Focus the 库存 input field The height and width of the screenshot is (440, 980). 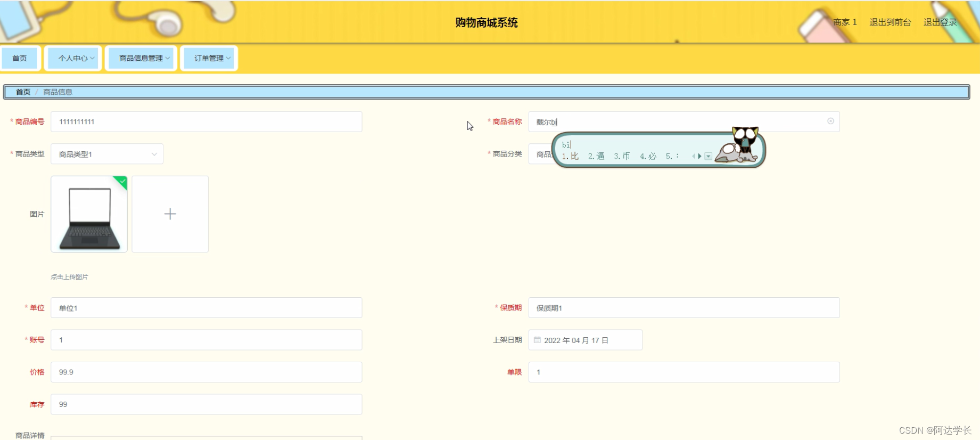(207, 404)
